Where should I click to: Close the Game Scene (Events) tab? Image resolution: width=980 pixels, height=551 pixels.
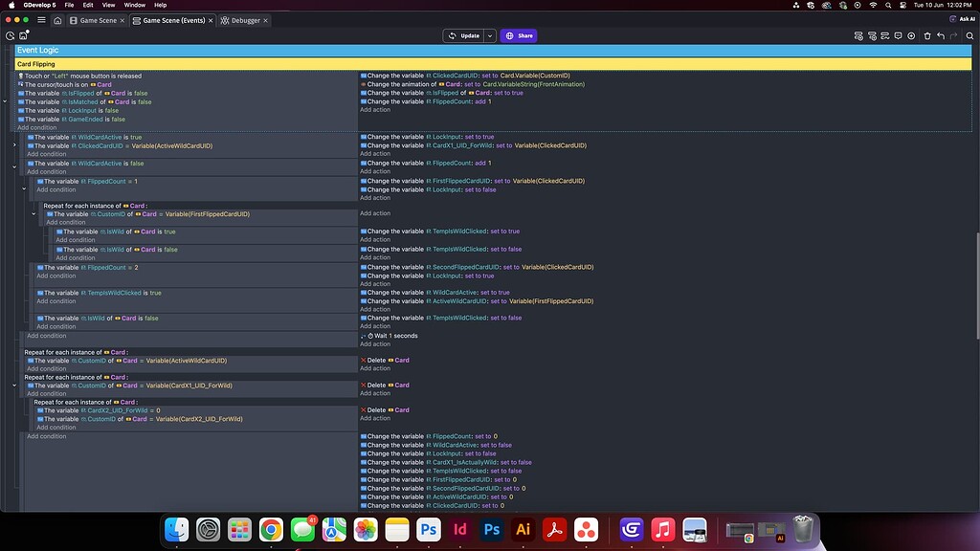(x=211, y=21)
